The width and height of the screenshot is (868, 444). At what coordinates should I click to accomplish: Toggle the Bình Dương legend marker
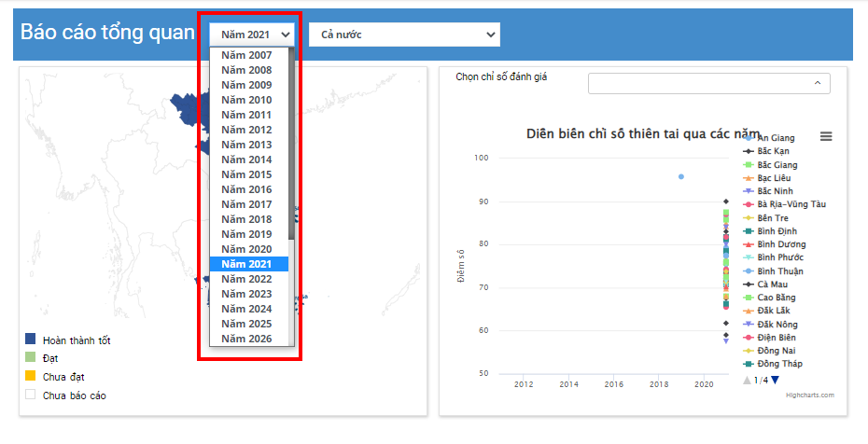click(x=749, y=244)
